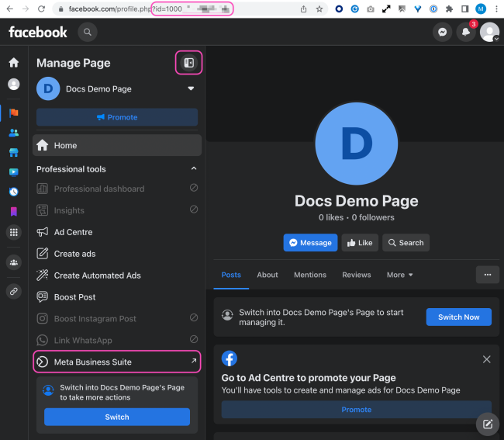504x440 pixels.
Task: Open the apps grid menu icon
Action: pos(13,232)
